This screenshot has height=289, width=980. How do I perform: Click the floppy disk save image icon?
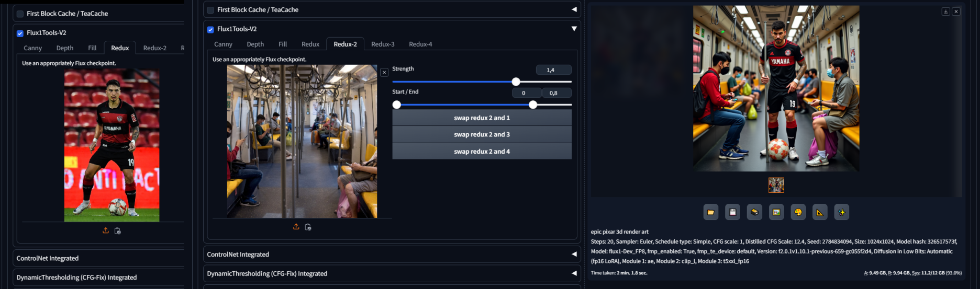(x=732, y=212)
